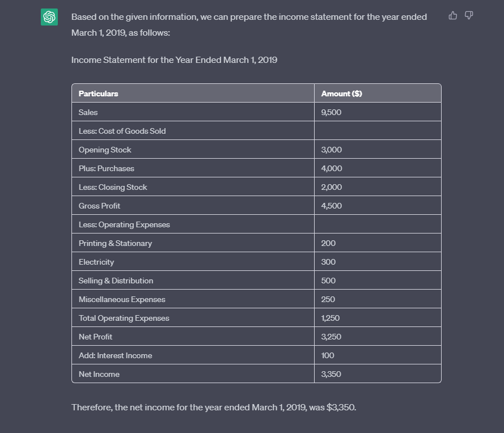Click the Sales row label
Screen dimensions: 504x433
click(x=88, y=112)
